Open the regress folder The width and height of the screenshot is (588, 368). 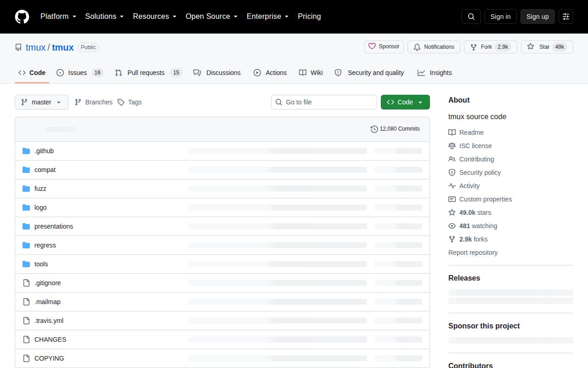pos(45,245)
